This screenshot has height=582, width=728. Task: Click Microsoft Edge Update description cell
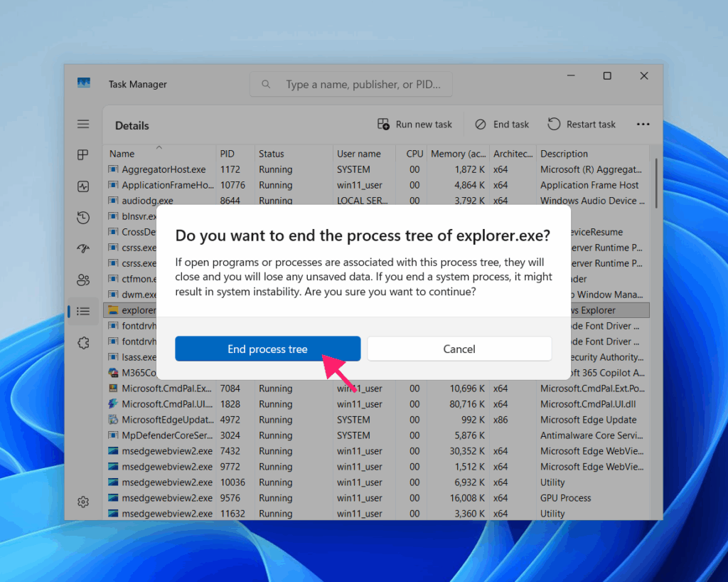(588, 420)
